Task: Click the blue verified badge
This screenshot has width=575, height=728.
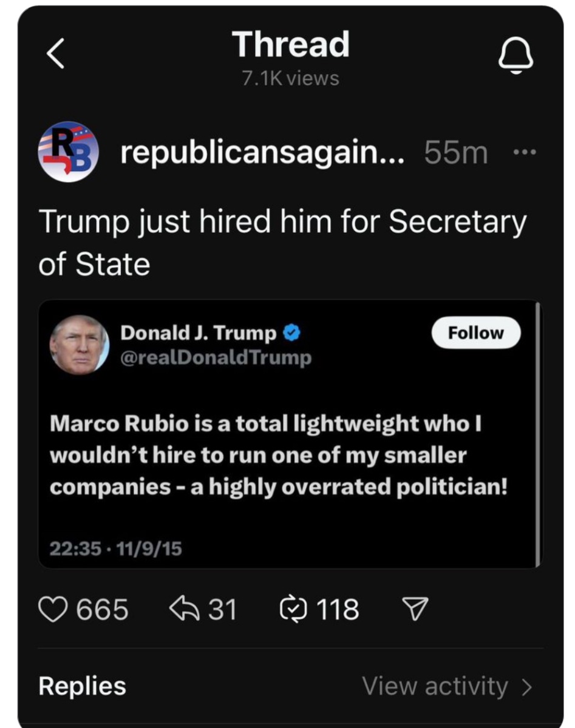Action: [291, 333]
